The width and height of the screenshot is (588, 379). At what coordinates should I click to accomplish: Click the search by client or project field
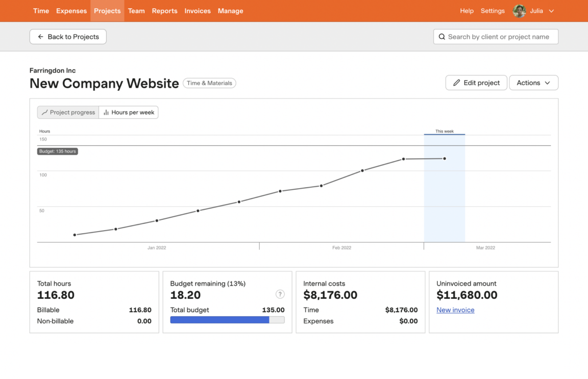pos(496,36)
